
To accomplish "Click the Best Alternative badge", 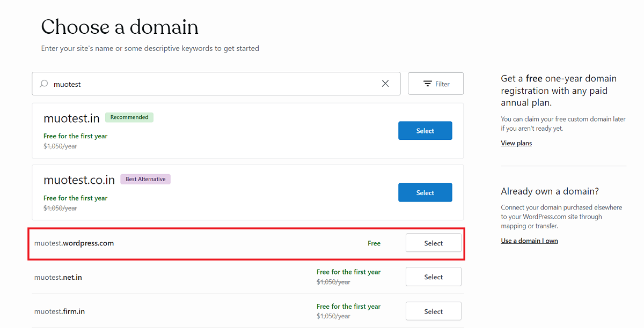I will coord(145,179).
